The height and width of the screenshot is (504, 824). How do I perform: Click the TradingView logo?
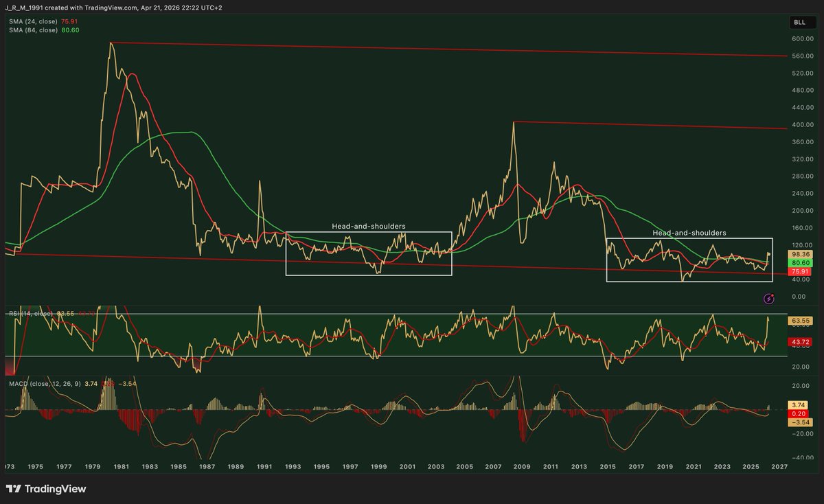[x=46, y=489]
